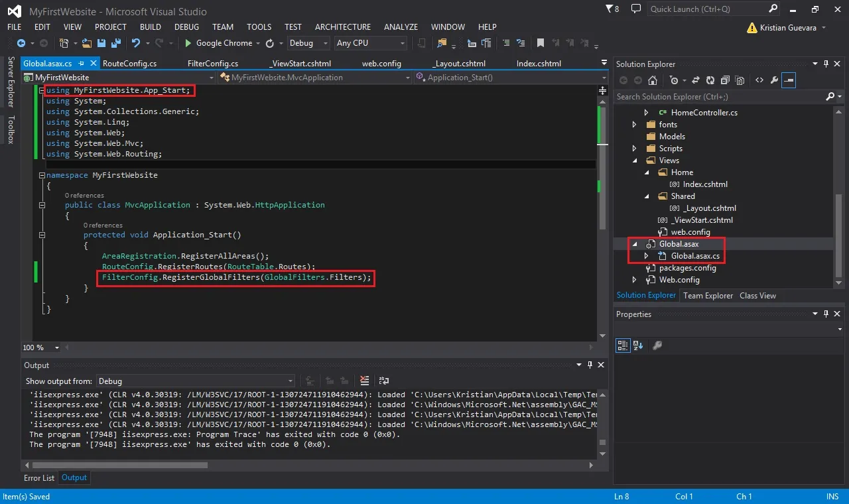Click the Refresh icon in Solution Explorer
Image resolution: width=849 pixels, height=504 pixels.
(710, 80)
